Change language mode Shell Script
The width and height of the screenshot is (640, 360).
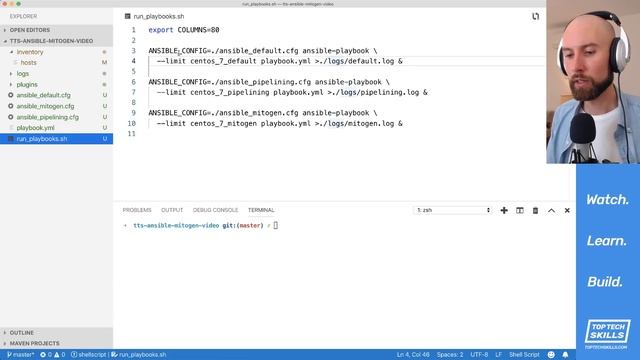tap(524, 355)
